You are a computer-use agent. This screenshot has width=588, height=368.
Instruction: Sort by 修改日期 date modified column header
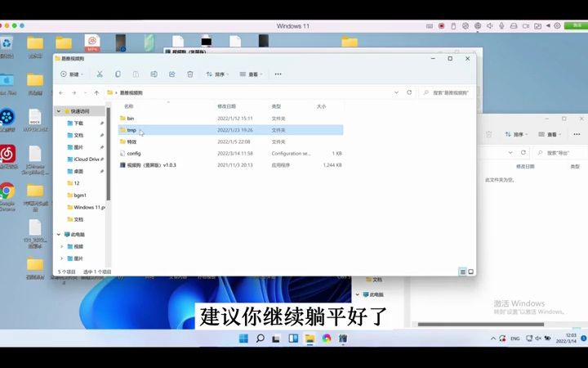(226, 106)
